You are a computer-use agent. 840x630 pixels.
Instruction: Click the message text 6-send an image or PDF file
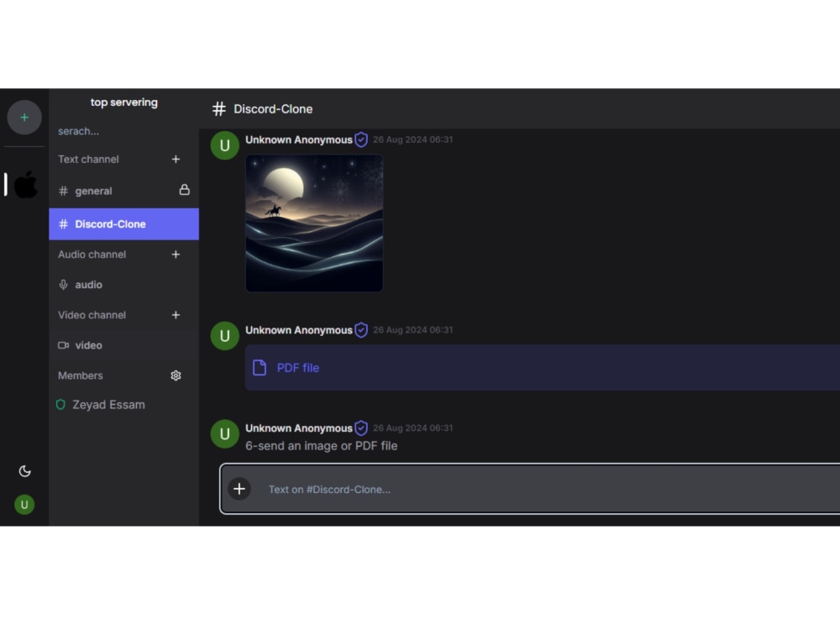322,446
